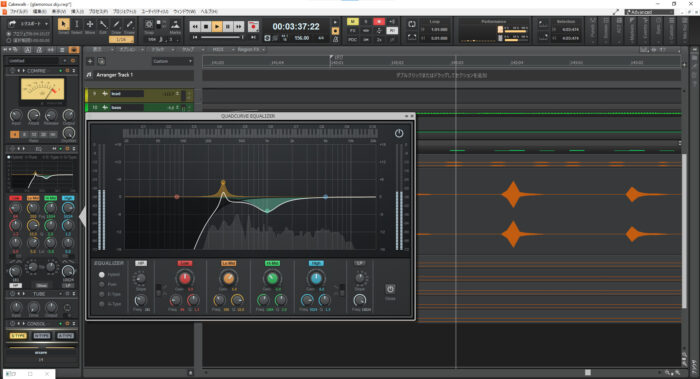This screenshot has height=379, width=700.
Task: Activate the Move tool
Action: tap(90, 24)
